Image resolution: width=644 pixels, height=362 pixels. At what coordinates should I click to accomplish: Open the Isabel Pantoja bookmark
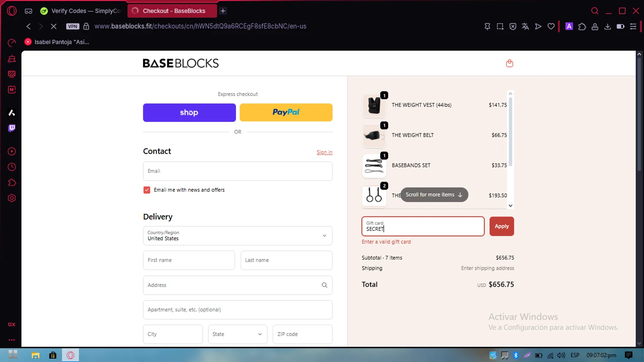coord(57,42)
